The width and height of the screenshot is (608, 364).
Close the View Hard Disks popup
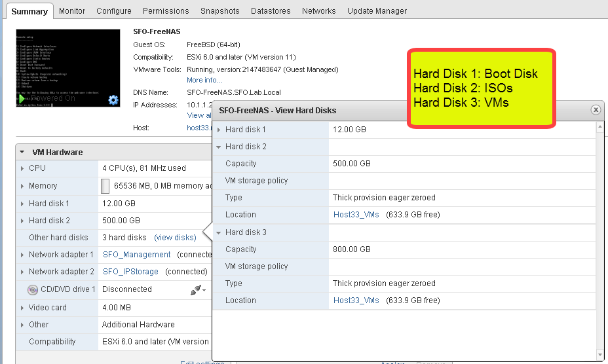(x=596, y=110)
